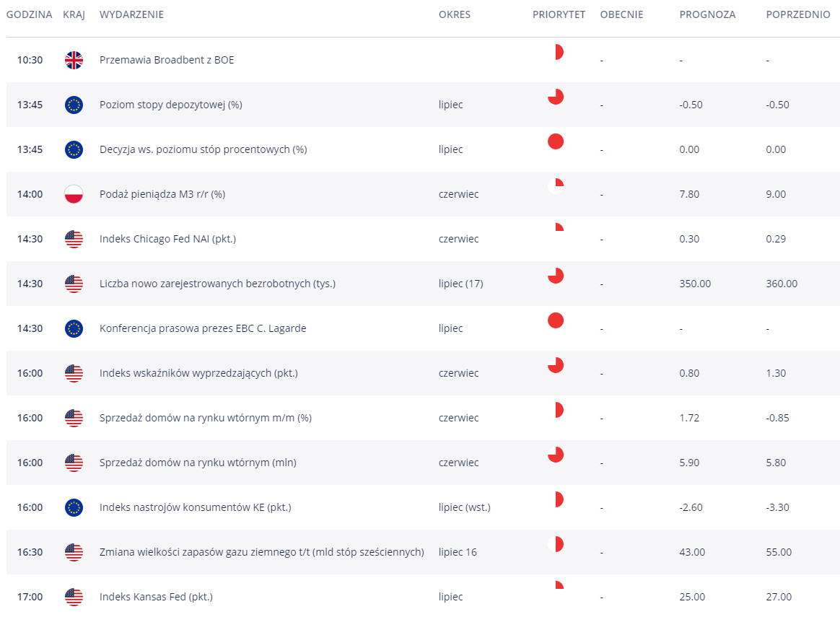The height and width of the screenshot is (617, 840).
Task: Open Decyzja ws. poziomu stóp procentowych event
Action: click(203, 149)
